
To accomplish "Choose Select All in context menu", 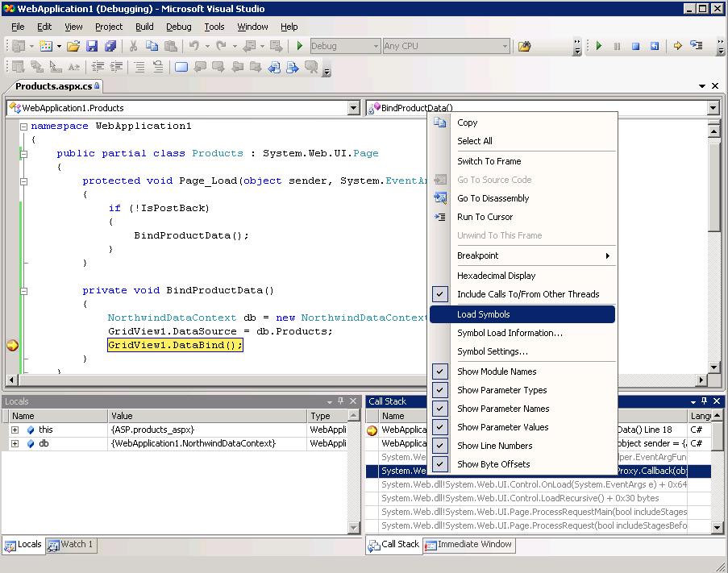I will pyautogui.click(x=522, y=141).
